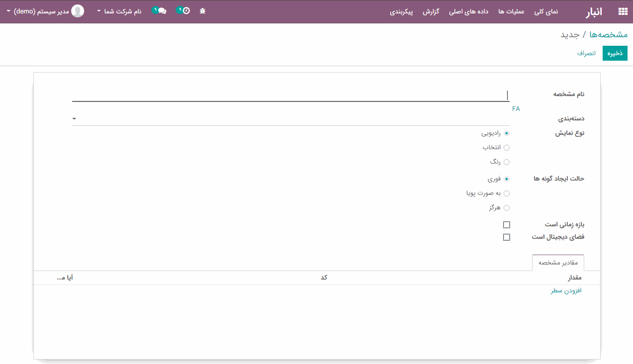Sort by the کد column header

(x=324, y=277)
